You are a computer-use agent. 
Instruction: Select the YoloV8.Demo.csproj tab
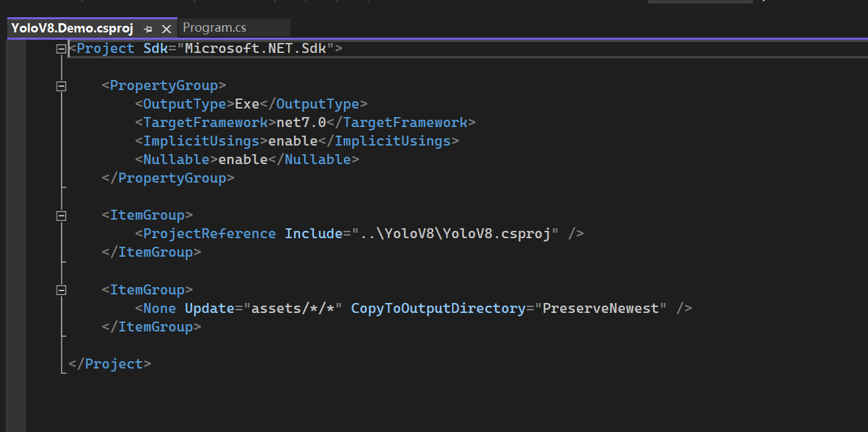72,28
